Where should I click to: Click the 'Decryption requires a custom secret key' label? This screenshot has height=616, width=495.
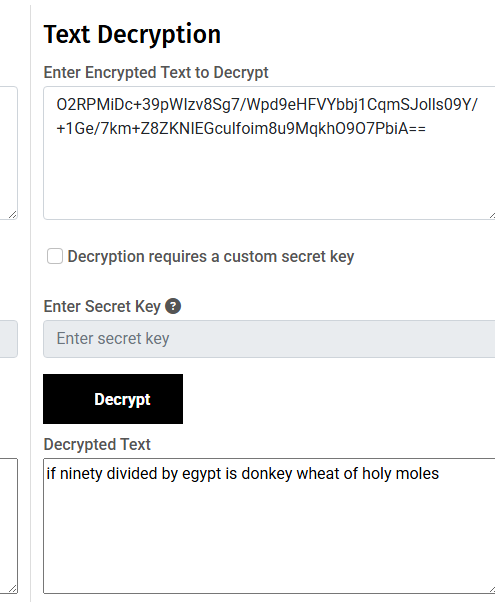(x=211, y=257)
